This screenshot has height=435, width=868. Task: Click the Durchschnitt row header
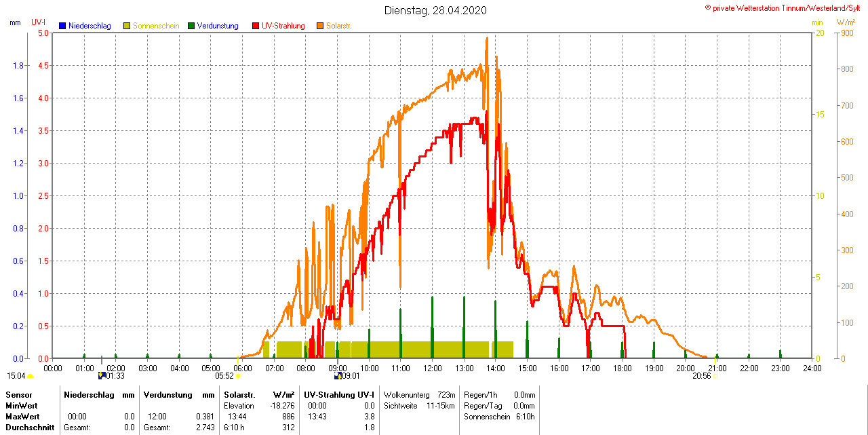[30, 428]
